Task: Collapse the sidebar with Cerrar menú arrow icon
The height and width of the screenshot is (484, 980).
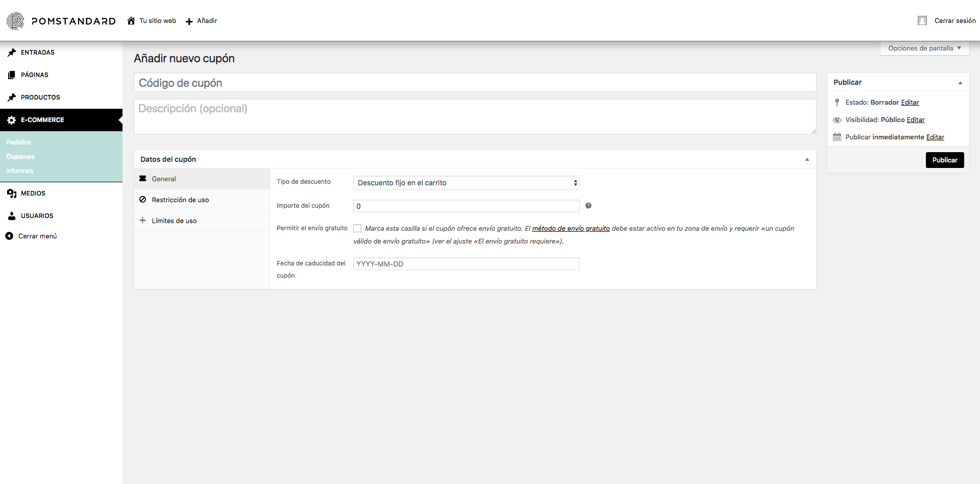Action: point(9,236)
